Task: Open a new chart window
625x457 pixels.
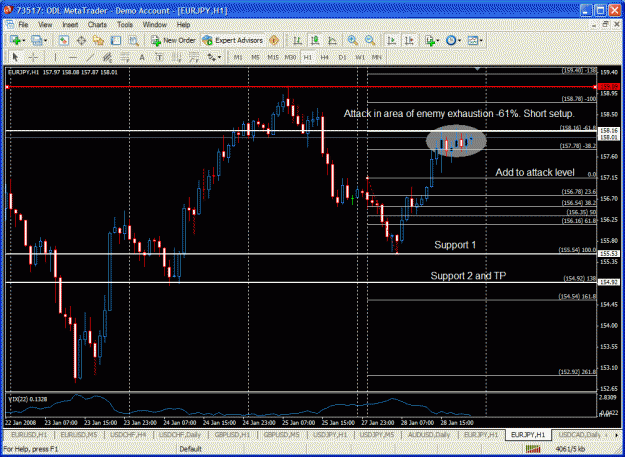Action: [x=15, y=40]
